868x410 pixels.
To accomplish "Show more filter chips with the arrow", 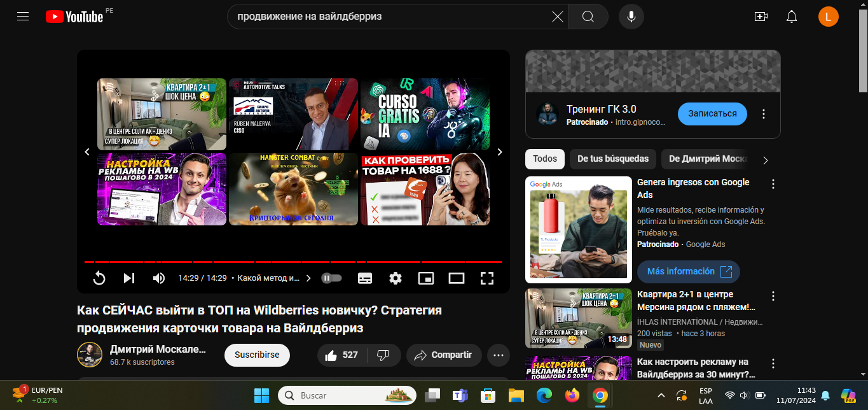I will pos(766,160).
